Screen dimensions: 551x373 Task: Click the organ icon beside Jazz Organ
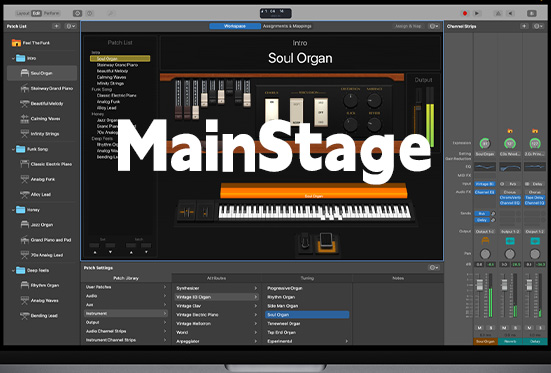point(25,224)
